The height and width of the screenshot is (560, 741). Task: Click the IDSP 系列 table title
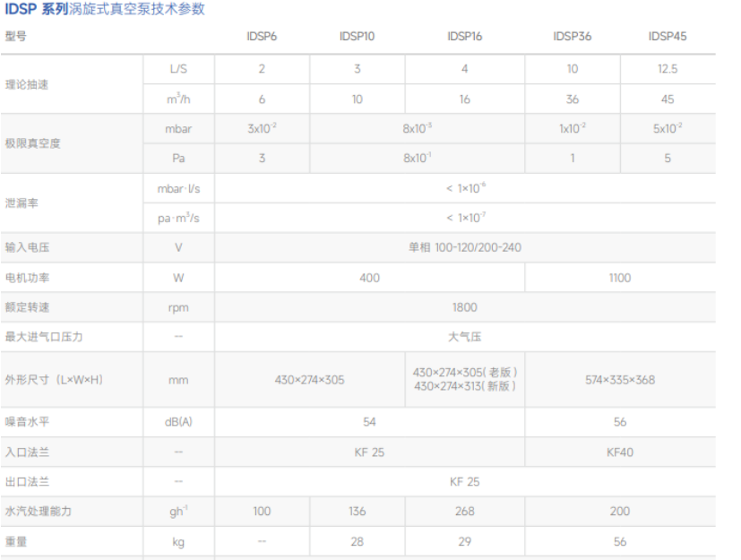104,10
